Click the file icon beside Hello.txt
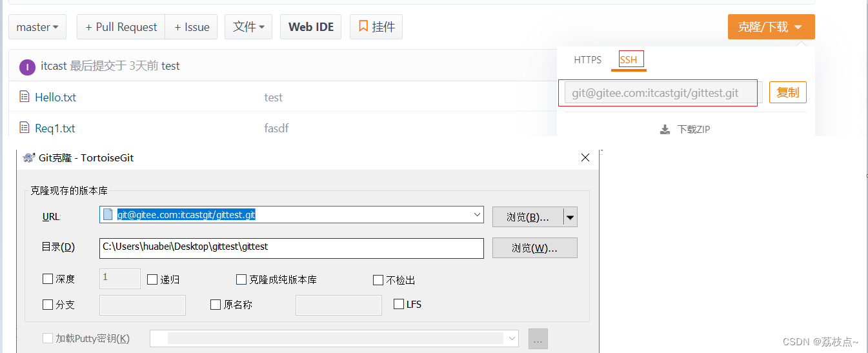 (x=25, y=97)
